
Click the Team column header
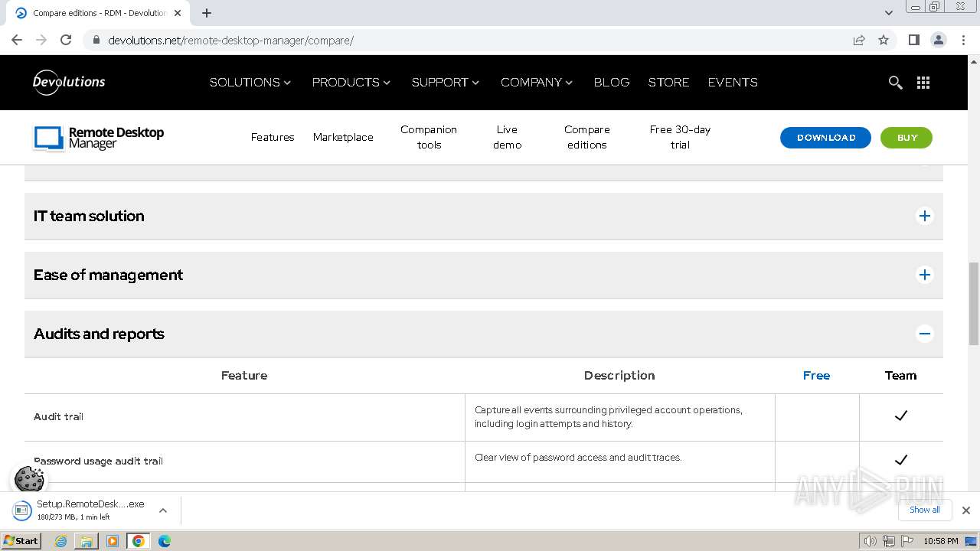[x=900, y=376]
